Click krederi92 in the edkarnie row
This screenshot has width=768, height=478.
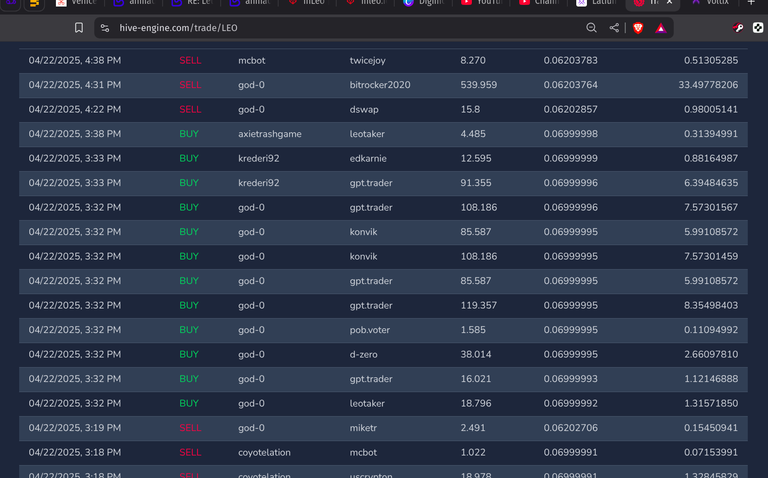tap(259, 159)
